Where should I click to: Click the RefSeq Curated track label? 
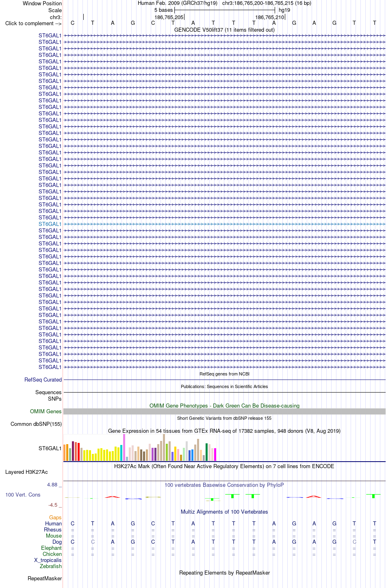coord(43,380)
